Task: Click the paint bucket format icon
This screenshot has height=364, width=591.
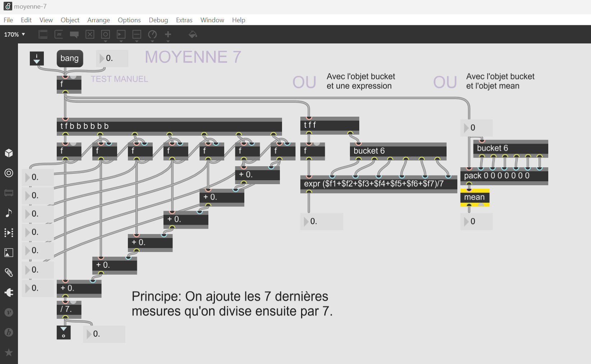Action: tap(193, 34)
